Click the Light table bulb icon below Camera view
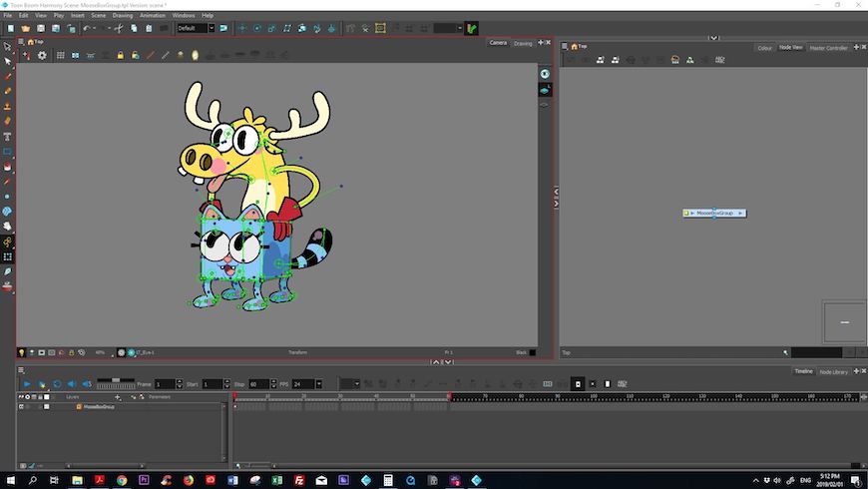This screenshot has width=868, height=489. (x=22, y=352)
